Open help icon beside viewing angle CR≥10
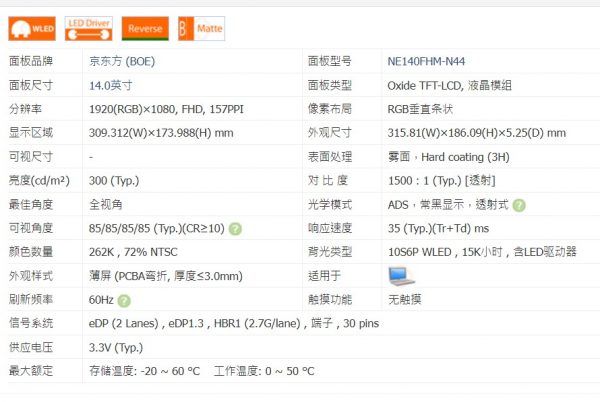Image resolution: width=600 pixels, height=402 pixels. pos(235,229)
